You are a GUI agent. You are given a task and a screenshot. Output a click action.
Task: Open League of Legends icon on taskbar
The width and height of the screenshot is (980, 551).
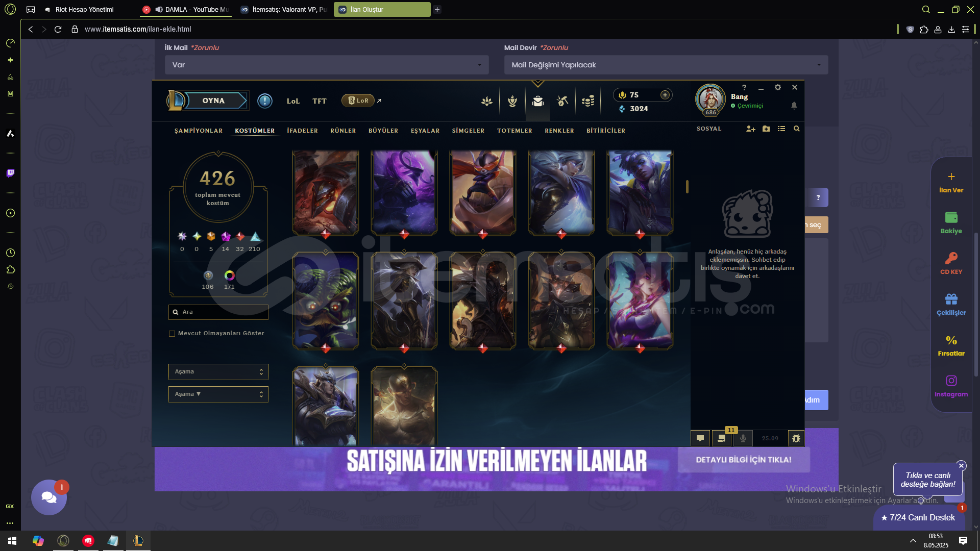click(138, 541)
